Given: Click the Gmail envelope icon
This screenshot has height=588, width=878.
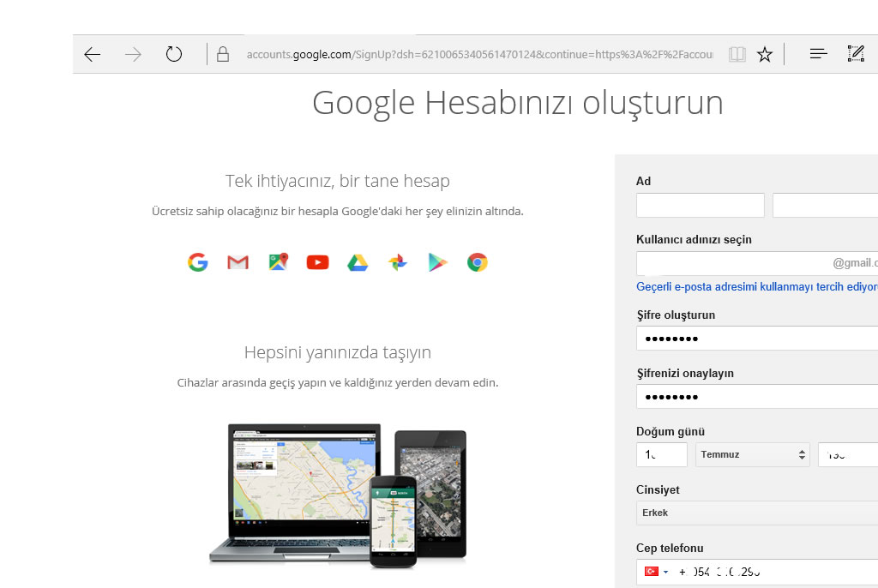Looking at the screenshot, I should pos(238,262).
